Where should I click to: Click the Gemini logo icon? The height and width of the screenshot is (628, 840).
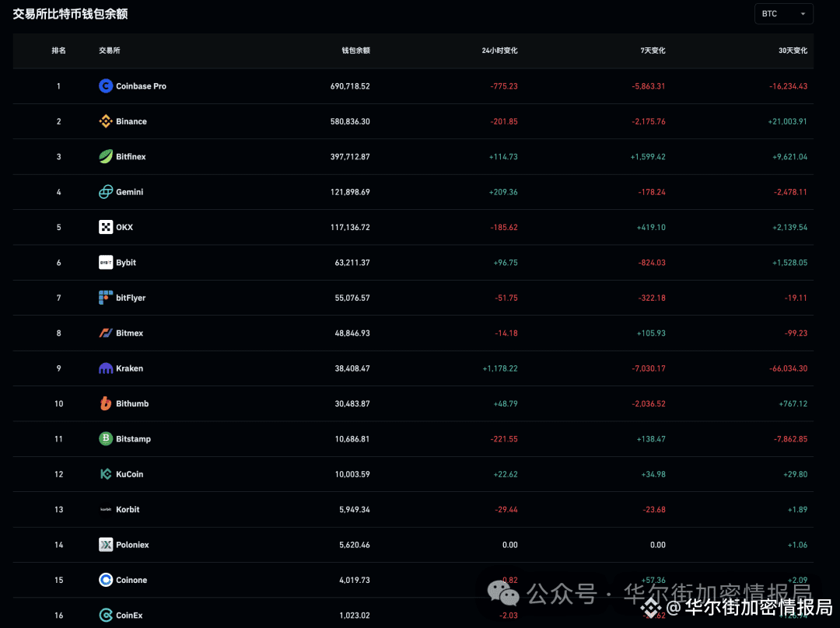pyautogui.click(x=106, y=192)
